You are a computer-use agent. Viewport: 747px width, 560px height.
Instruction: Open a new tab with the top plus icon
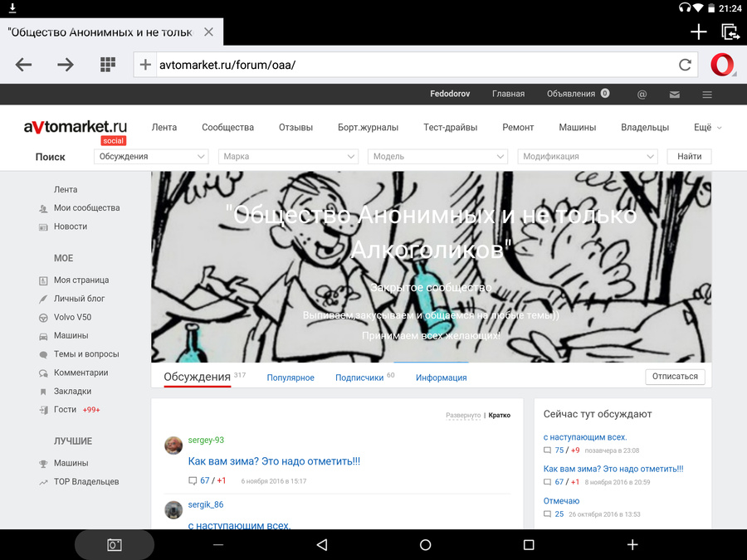point(698,32)
